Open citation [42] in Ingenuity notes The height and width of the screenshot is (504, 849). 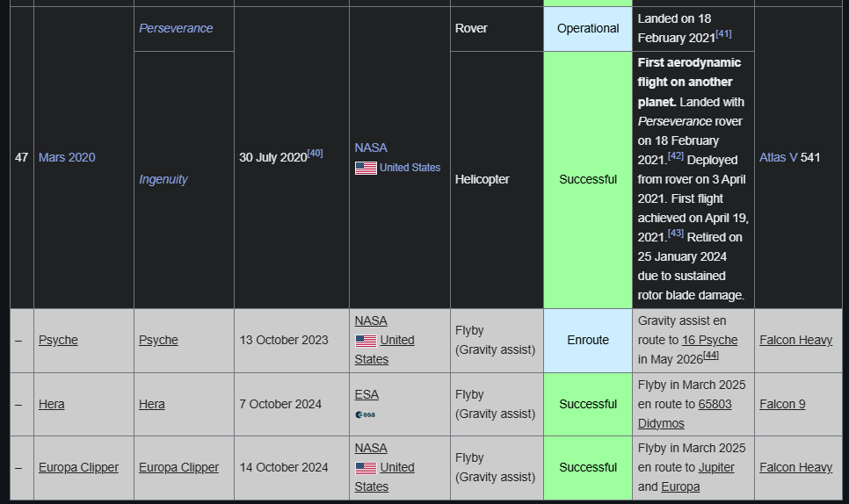[x=676, y=155]
